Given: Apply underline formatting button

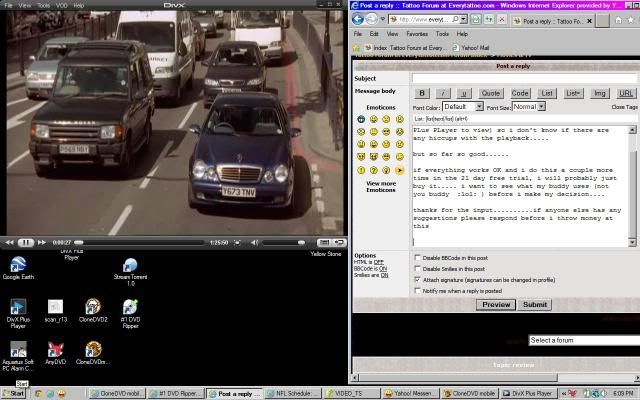Looking at the screenshot, I should coord(464,93).
